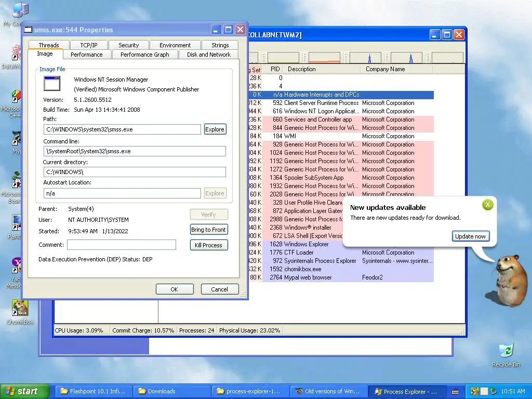Select the Windows installer row
Screen dimensions: 532x399
(x=296, y=228)
